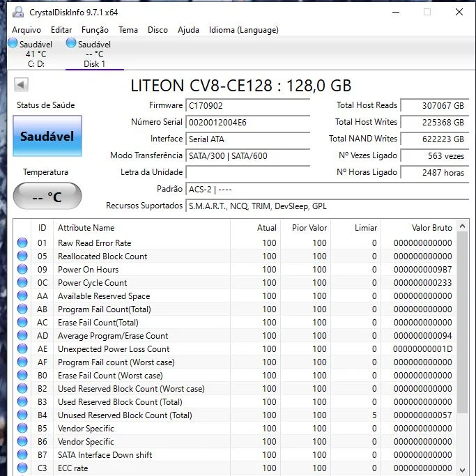The height and width of the screenshot is (476, 476).
Task: Click the LITEON CV8-CE128 : 128,0 GB title
Action: click(x=240, y=86)
